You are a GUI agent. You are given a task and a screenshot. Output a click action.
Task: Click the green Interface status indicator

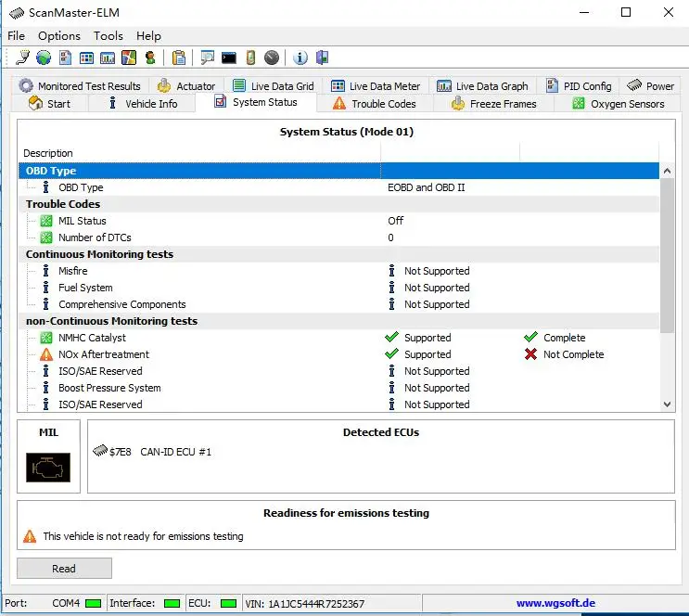click(172, 603)
